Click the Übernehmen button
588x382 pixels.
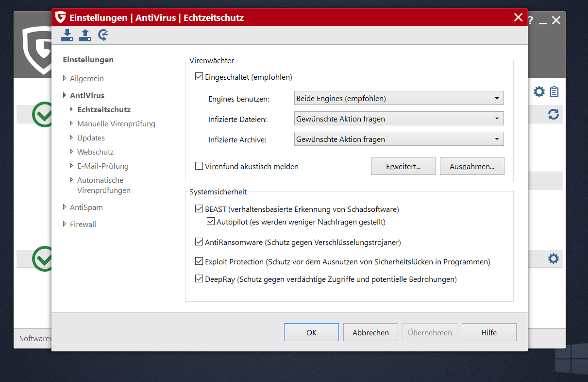click(430, 332)
